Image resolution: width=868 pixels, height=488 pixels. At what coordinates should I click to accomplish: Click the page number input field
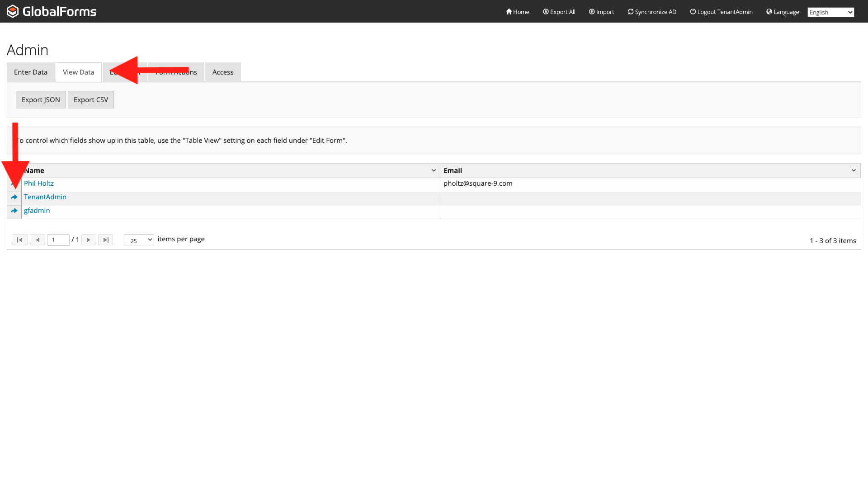click(x=58, y=240)
